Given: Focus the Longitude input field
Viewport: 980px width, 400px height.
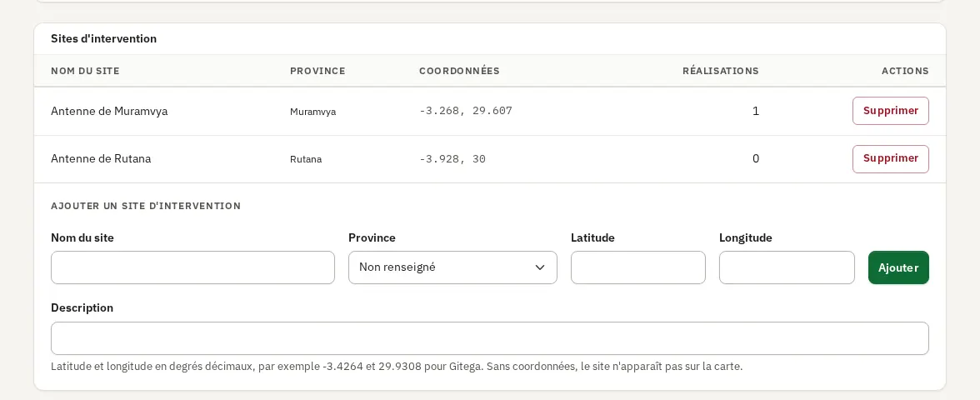Looking at the screenshot, I should coord(787,267).
